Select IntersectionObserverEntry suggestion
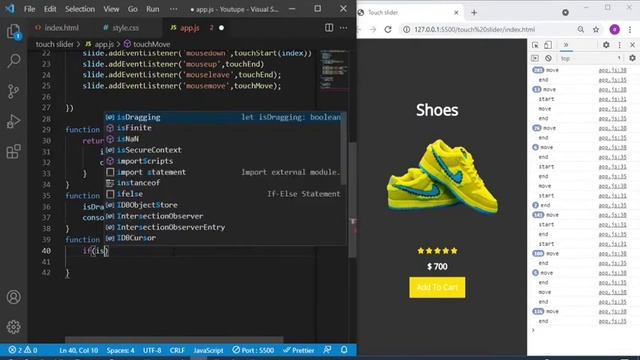The height and width of the screenshot is (360, 640). point(223,227)
